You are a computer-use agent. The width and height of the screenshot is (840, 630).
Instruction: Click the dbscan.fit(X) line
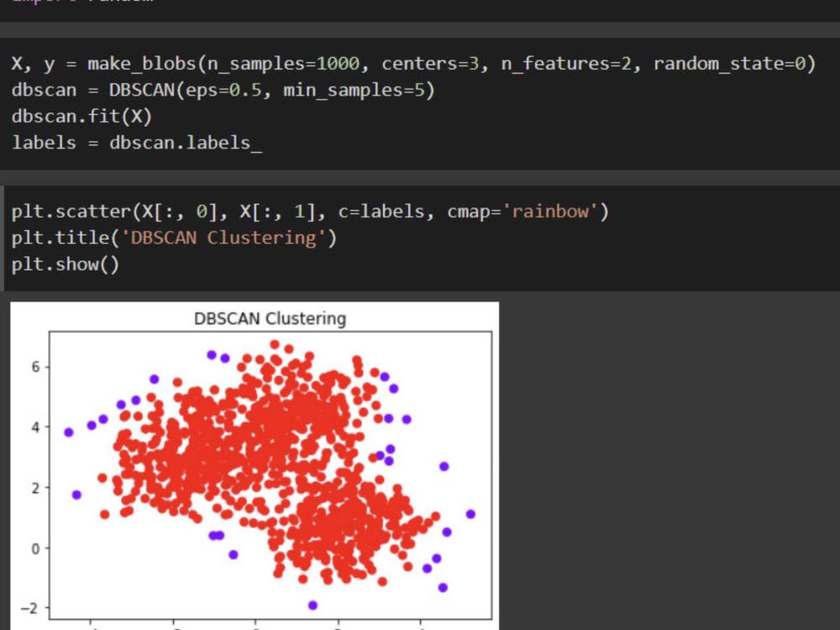tap(82, 116)
